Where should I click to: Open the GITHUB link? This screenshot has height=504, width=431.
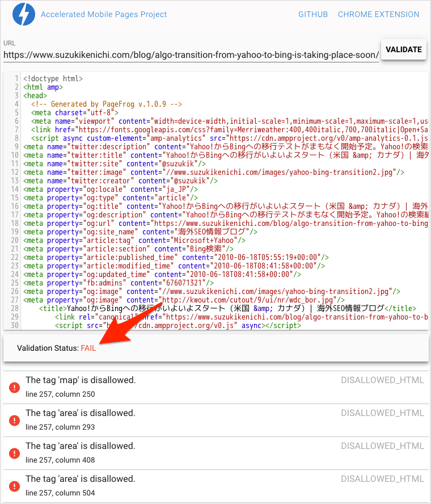pos(313,14)
